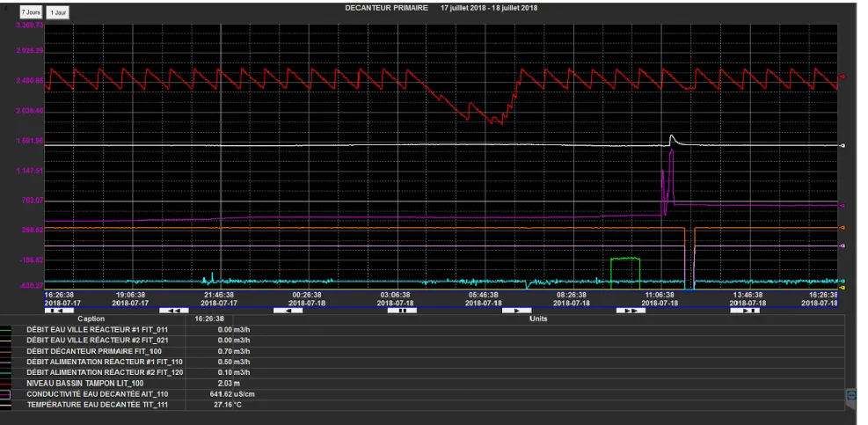The width and height of the screenshot is (868, 425).
Task: Select row TEMPÉRATURE EAU DECANTÉE TIT_111
Action: pos(422,405)
